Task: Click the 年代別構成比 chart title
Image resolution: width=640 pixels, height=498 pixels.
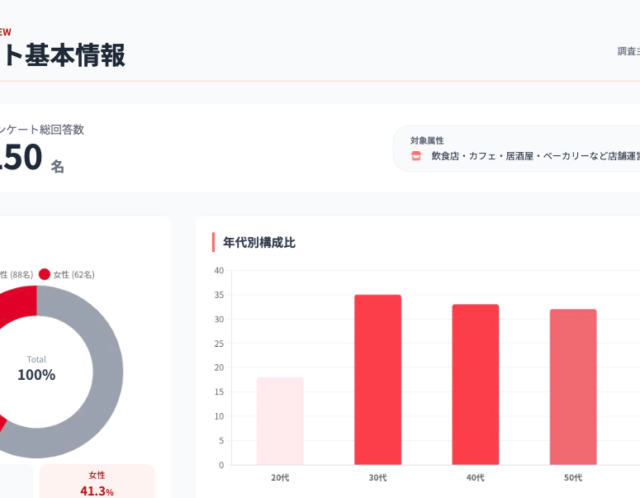Action: (259, 242)
